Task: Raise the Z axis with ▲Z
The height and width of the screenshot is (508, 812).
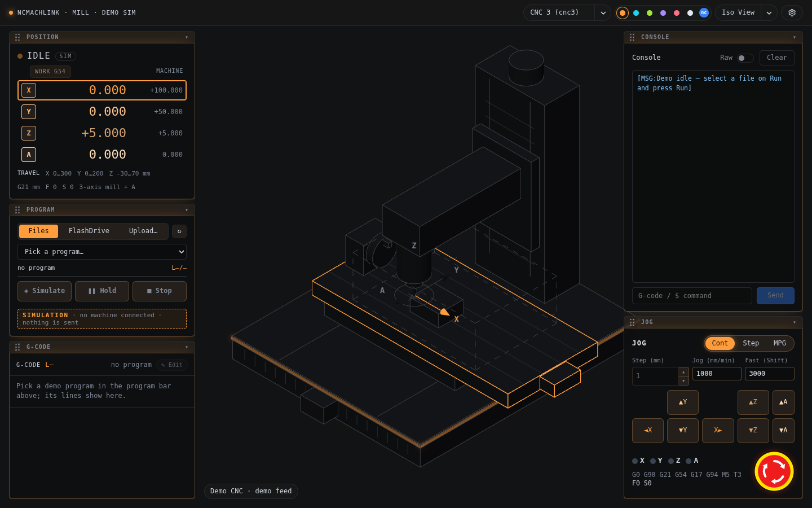Action: pos(753,402)
